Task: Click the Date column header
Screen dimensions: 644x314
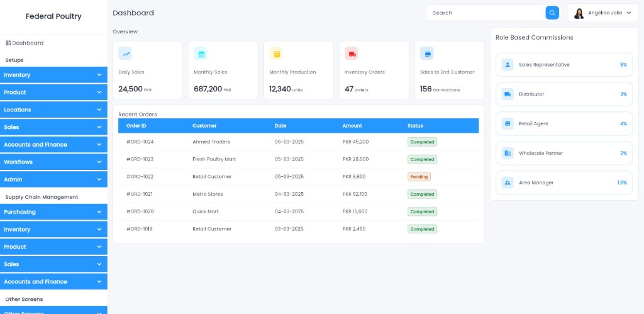Action: tap(280, 126)
